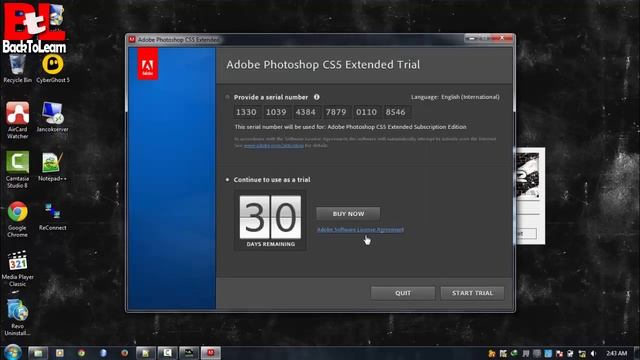Open the Jancokserver desktop shortcut

click(53, 117)
